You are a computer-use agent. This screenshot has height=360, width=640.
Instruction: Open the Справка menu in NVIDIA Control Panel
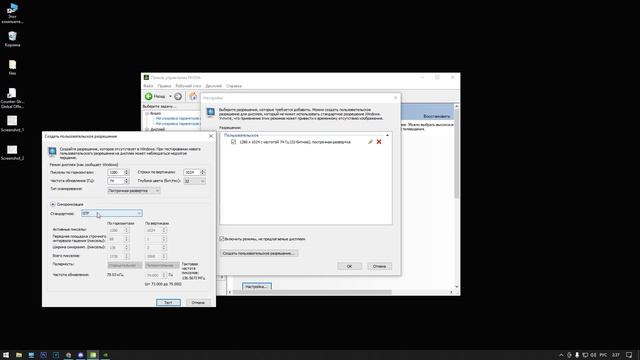click(x=234, y=86)
